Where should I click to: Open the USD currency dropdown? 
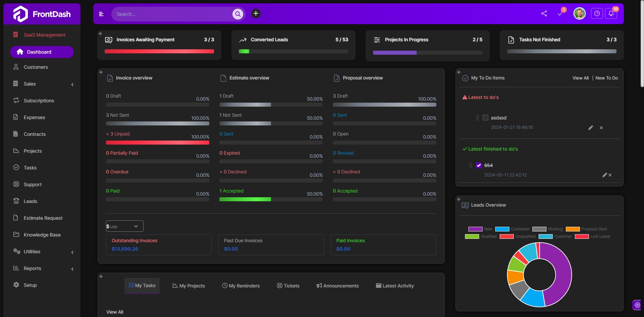[x=124, y=226]
